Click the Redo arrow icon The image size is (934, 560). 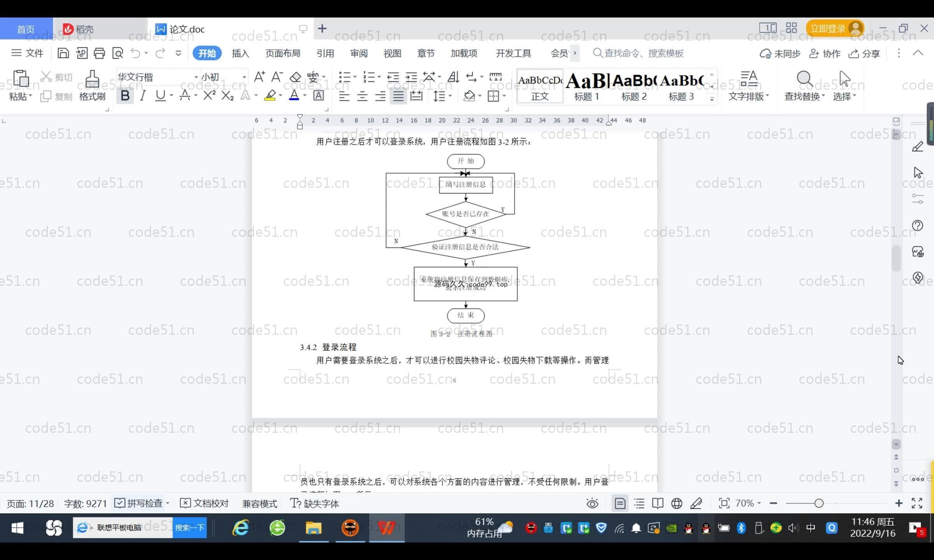coord(160,53)
